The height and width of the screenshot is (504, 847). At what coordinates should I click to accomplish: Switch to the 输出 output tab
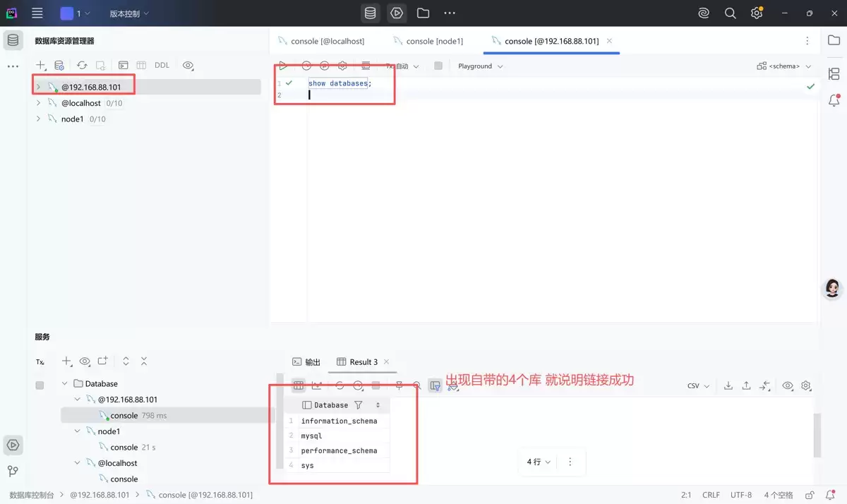306,362
